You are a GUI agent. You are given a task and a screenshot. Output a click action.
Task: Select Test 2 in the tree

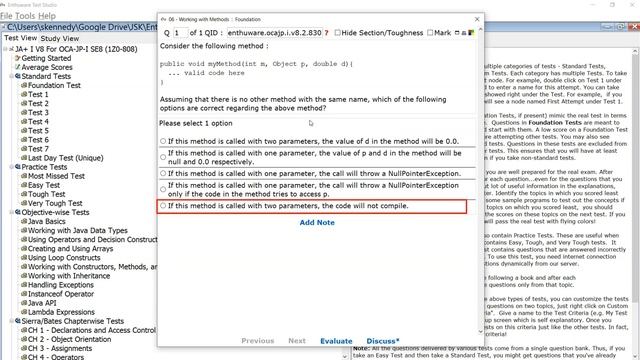(x=38, y=104)
